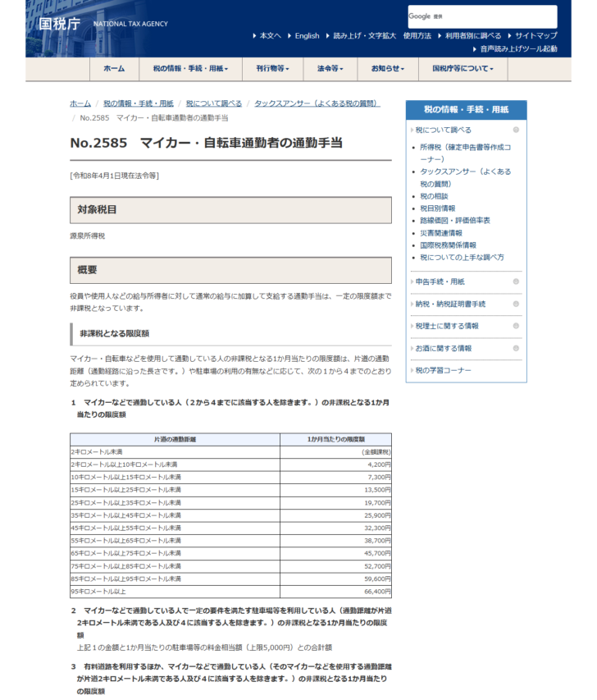Expand 申告手続・用紙 sidebar section
The width and height of the screenshot is (597, 700).
click(440, 281)
